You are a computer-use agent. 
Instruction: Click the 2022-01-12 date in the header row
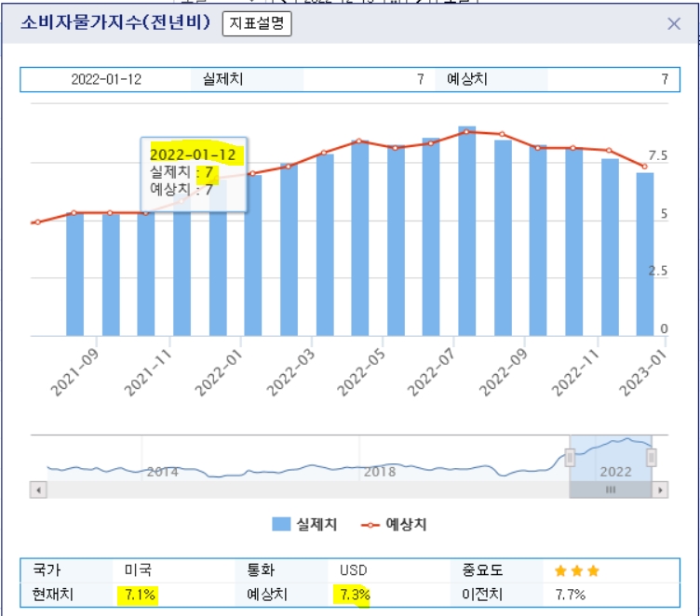tap(106, 79)
